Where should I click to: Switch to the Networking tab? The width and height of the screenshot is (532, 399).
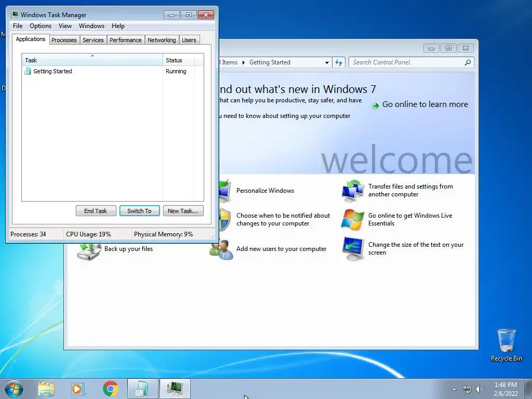tap(162, 40)
